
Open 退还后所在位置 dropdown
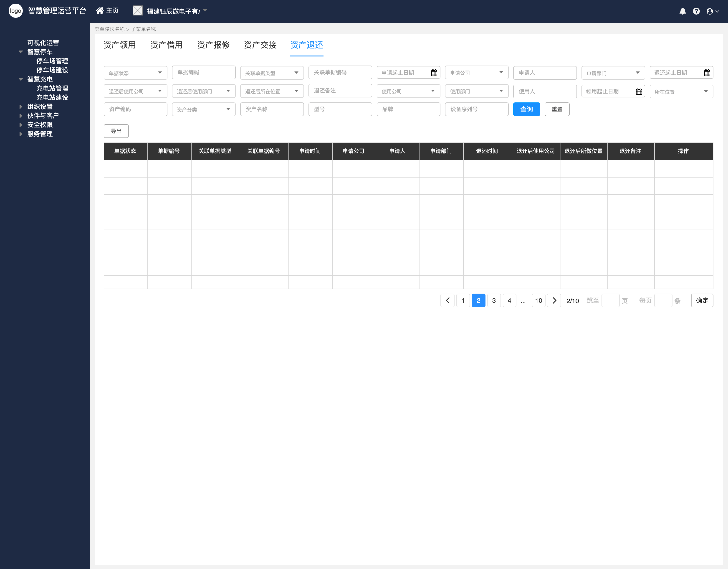click(272, 91)
